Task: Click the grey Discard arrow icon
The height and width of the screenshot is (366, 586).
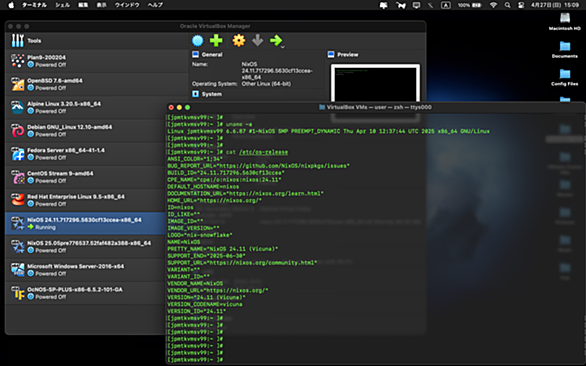Action: [x=257, y=40]
